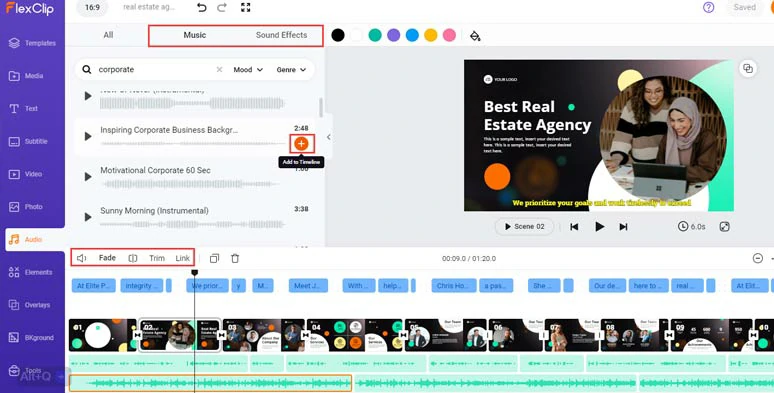This screenshot has height=393, width=774.
Task: Duplicate the selected clip using copy icon
Action: click(x=214, y=258)
